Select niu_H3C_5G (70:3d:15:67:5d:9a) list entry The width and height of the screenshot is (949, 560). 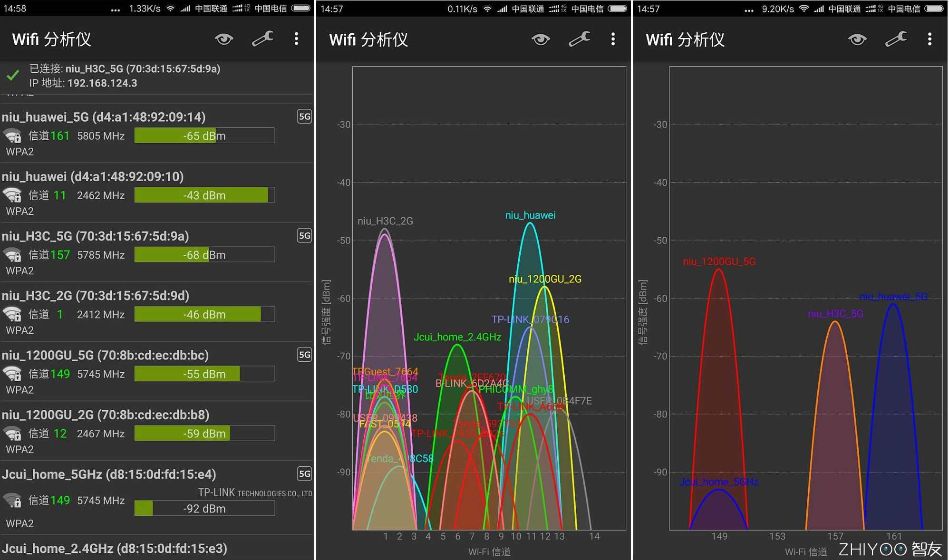point(157,252)
